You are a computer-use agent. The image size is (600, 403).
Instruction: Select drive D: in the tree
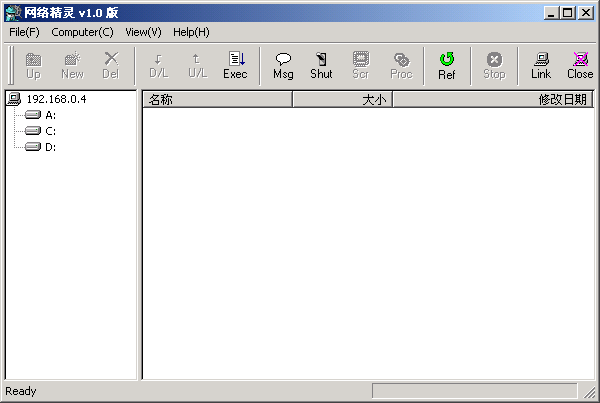[x=50, y=147]
